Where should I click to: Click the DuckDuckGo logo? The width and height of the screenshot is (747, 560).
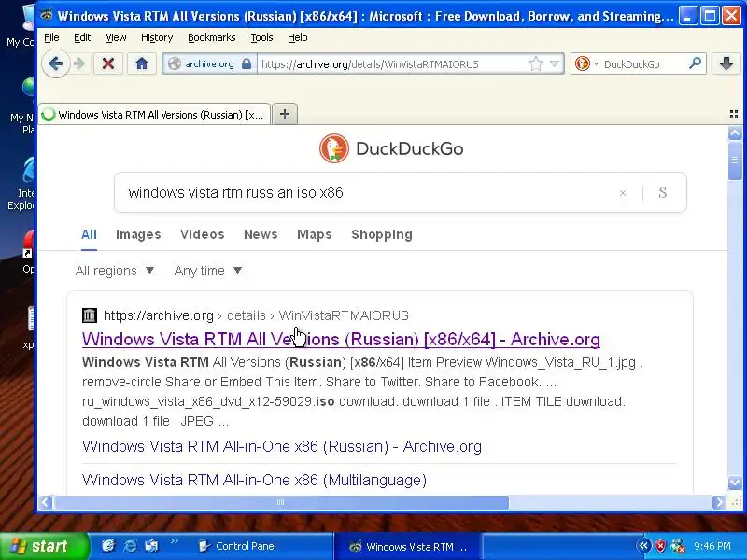click(391, 148)
